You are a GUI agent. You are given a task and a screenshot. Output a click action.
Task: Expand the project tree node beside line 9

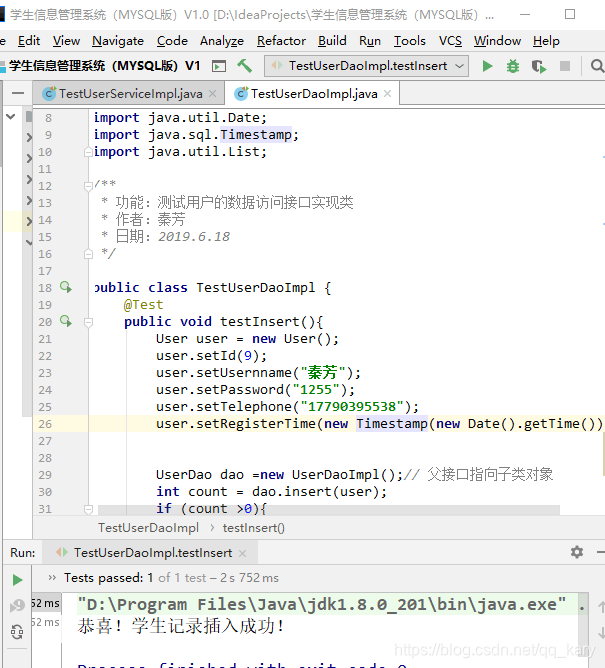click(29, 137)
